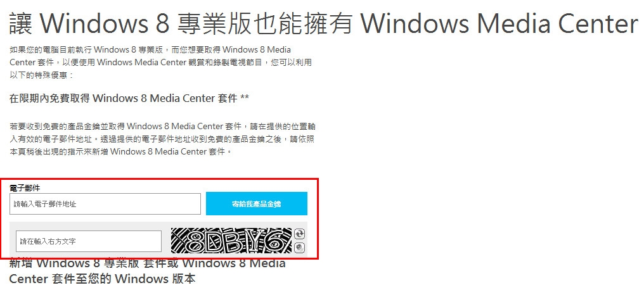Click the ** footnote marker after 套件
644x290 pixels.
click(x=245, y=98)
